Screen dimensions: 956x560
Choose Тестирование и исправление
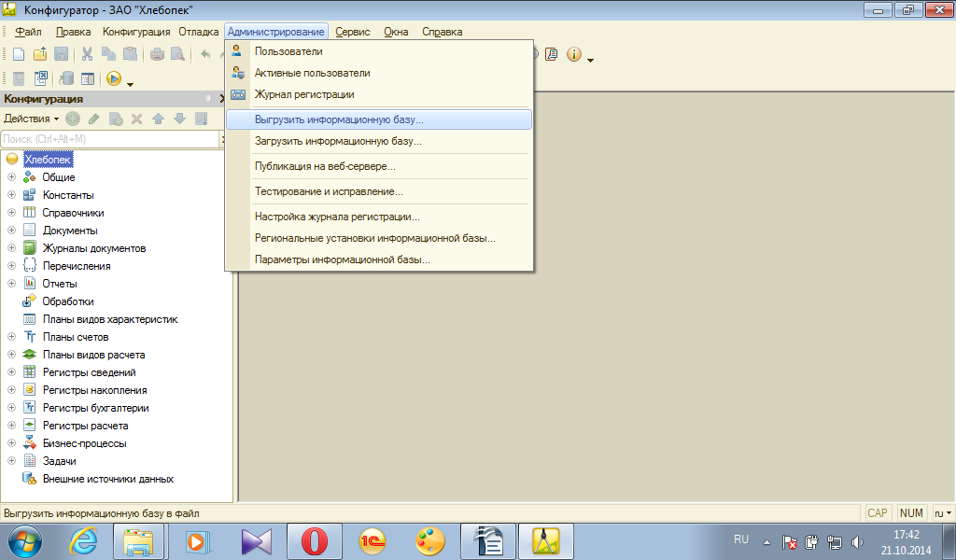pyautogui.click(x=379, y=191)
